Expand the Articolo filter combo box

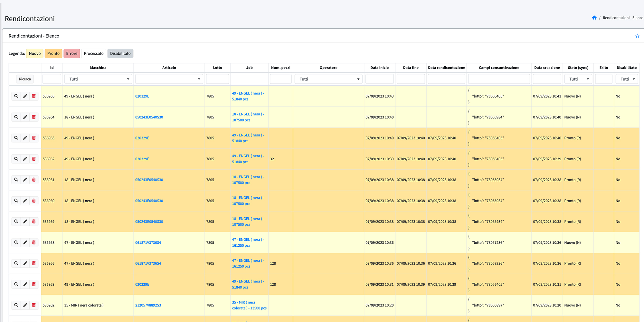[169, 79]
